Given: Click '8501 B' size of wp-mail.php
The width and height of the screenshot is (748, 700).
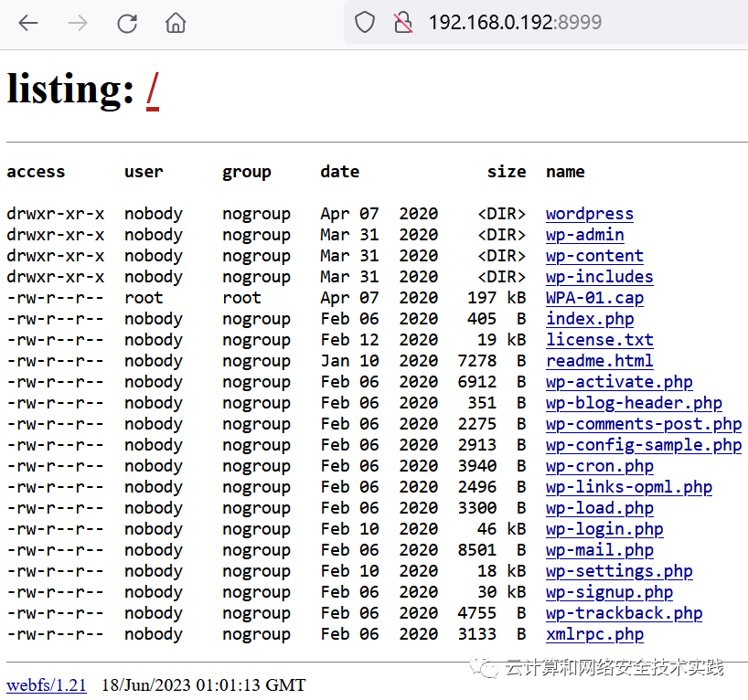Looking at the screenshot, I should coord(492,550).
